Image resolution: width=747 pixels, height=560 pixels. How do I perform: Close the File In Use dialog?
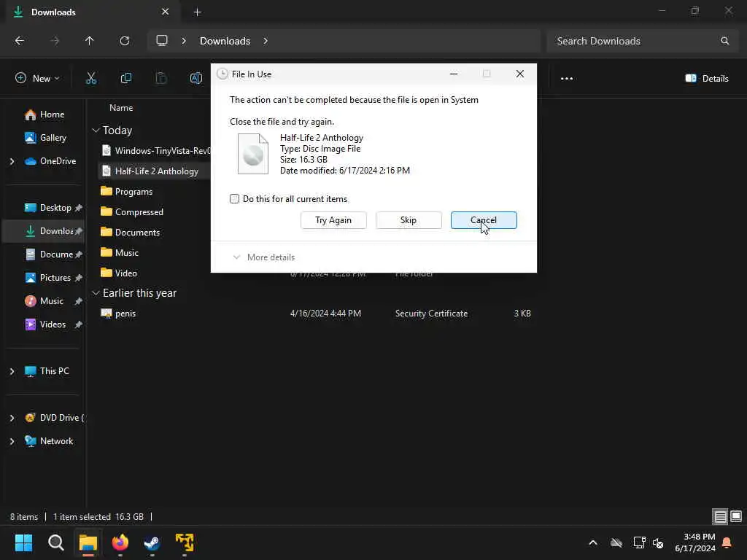click(519, 74)
